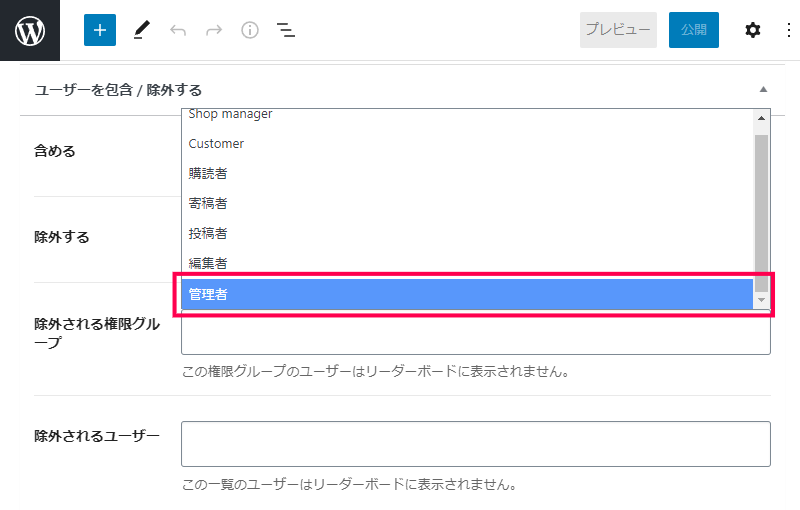Choose Customer from the role list

[467, 144]
